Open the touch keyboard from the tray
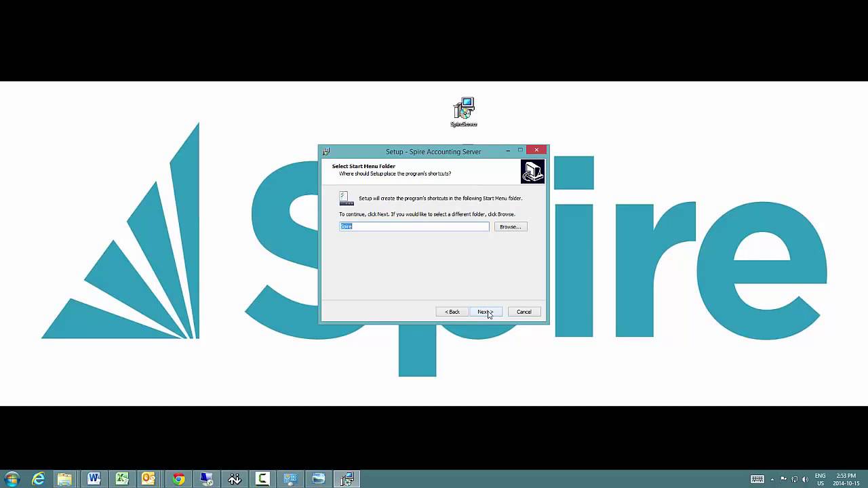 point(757,479)
